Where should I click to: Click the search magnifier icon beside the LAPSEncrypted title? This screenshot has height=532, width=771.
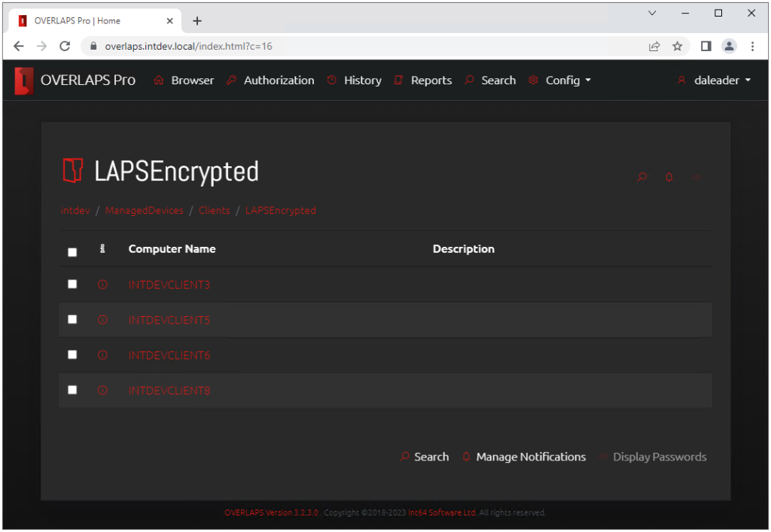click(641, 177)
